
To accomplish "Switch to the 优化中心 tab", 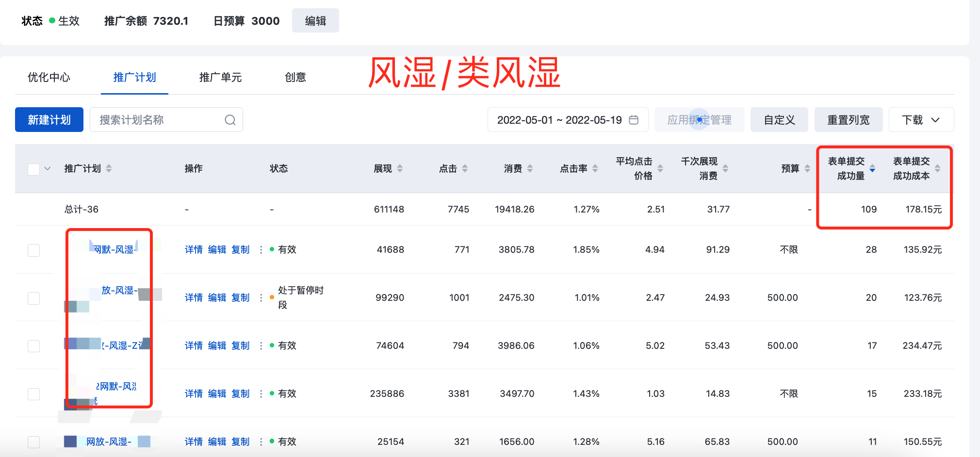I will point(49,77).
